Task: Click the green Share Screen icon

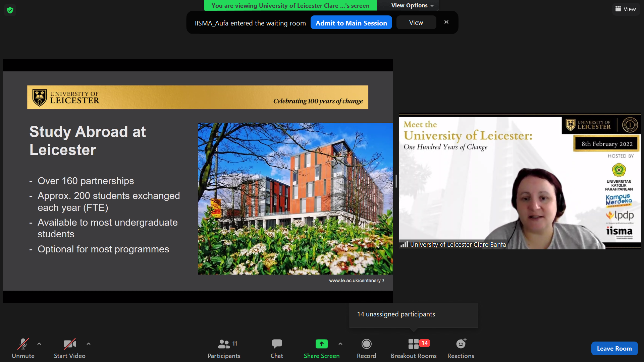Action: click(x=321, y=344)
